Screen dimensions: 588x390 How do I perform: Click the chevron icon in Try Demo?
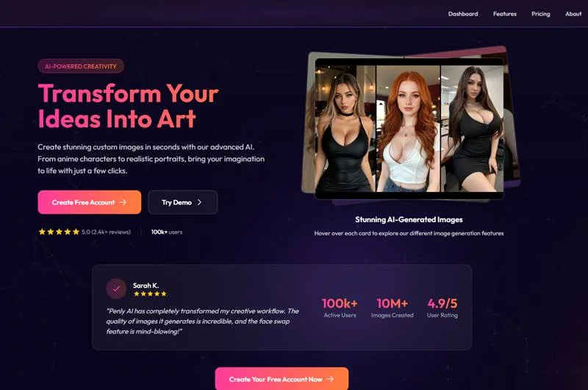click(199, 202)
